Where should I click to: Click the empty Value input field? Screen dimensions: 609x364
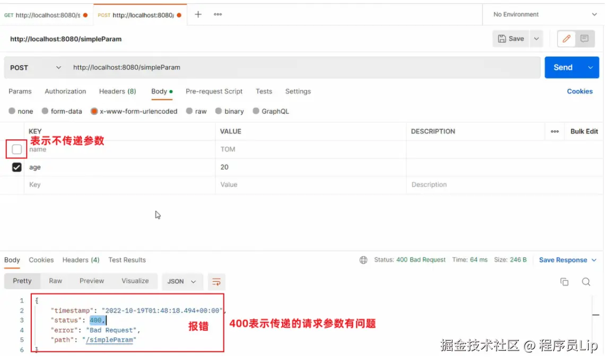coord(311,185)
